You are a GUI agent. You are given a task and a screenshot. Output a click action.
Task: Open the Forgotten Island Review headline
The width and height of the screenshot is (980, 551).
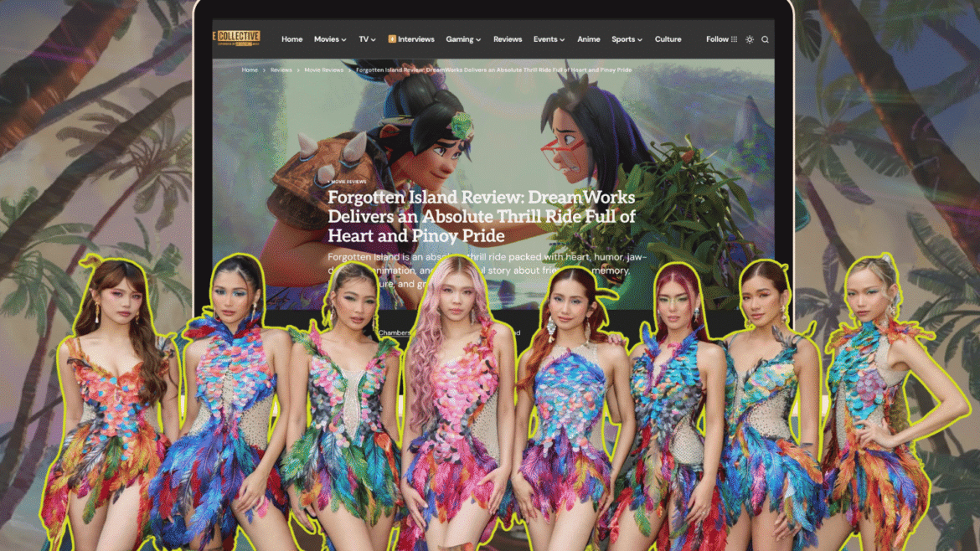point(482,216)
